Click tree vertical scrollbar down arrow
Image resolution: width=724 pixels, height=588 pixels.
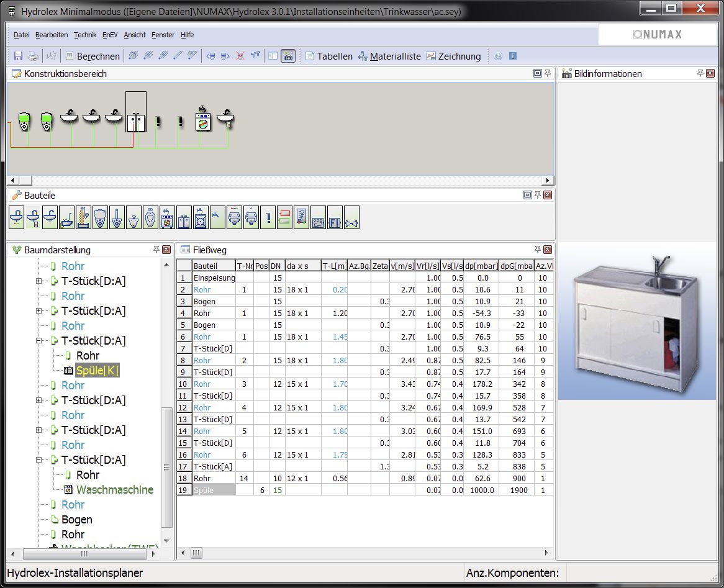coord(166,541)
